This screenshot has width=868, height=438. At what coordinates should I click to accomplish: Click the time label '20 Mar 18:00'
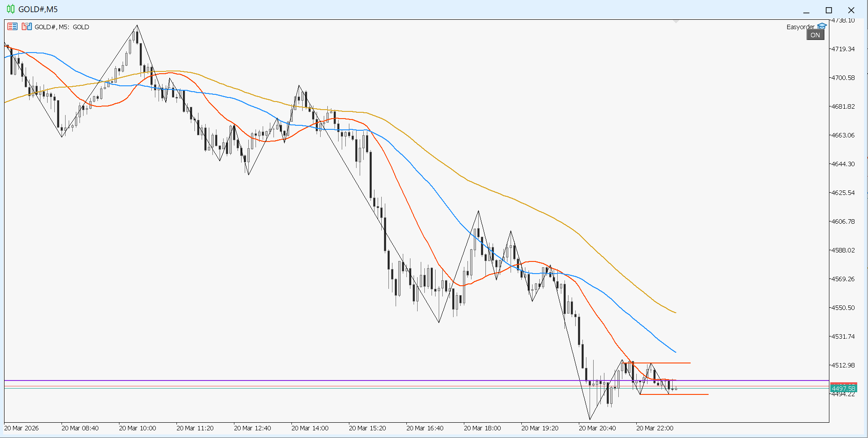pos(482,428)
